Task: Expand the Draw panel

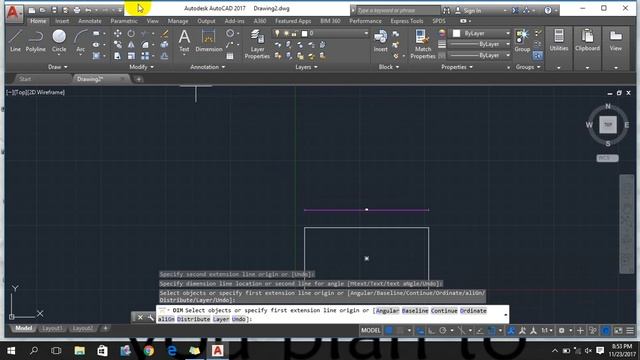Action: click(58, 67)
